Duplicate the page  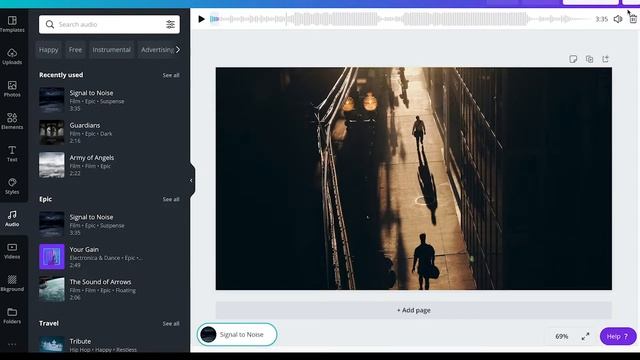click(x=589, y=59)
